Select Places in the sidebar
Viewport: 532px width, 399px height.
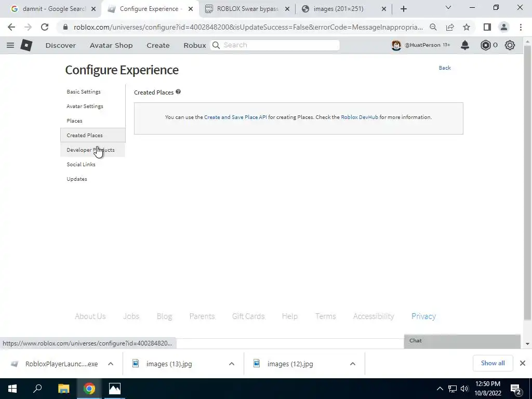(x=74, y=121)
